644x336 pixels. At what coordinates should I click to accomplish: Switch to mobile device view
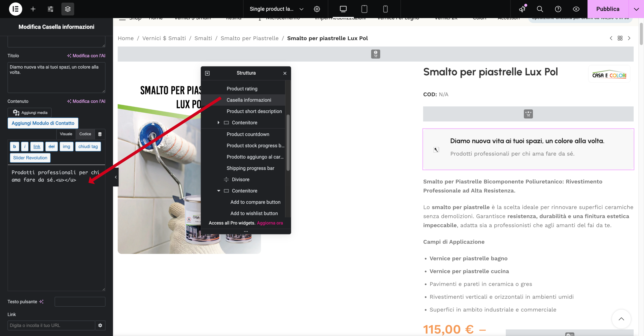tap(385, 9)
